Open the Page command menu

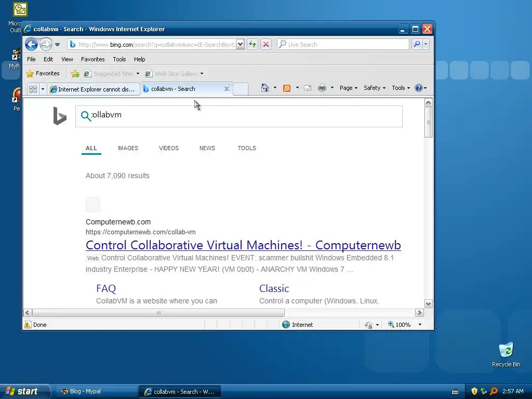pos(349,88)
